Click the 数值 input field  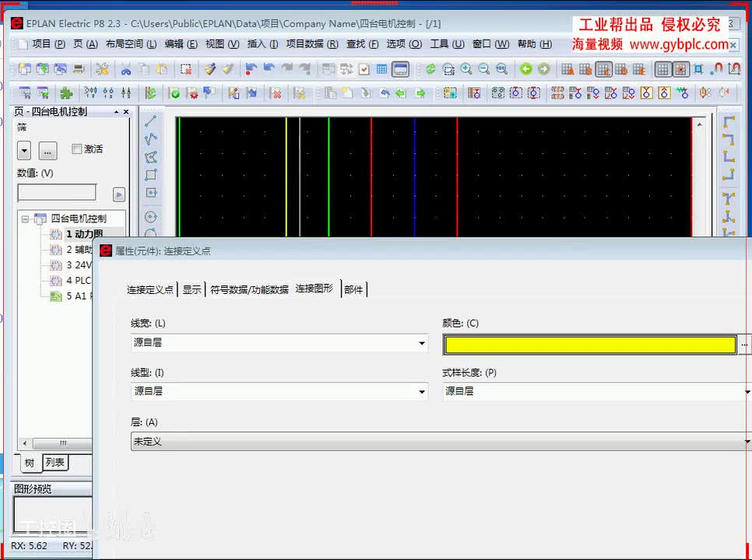tap(57, 193)
